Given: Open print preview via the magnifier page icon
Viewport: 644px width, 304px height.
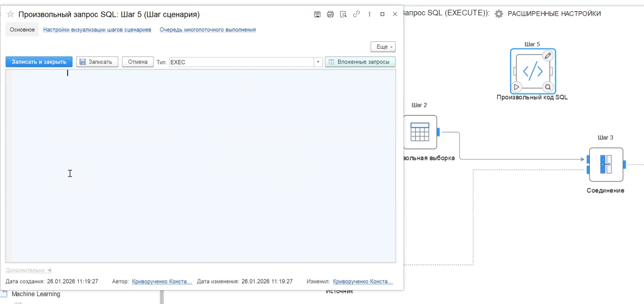Looking at the screenshot, I should tap(343, 15).
